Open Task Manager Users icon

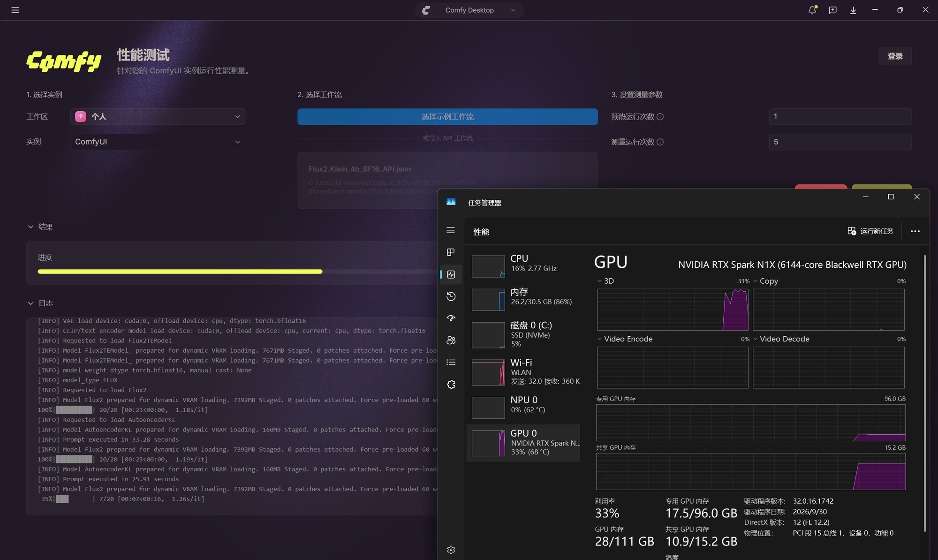(451, 340)
